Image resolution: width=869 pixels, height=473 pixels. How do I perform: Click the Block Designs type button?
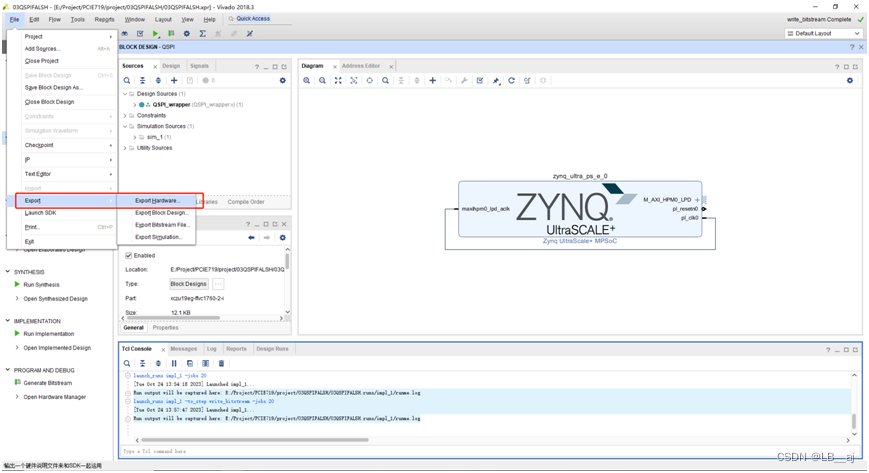[188, 284]
